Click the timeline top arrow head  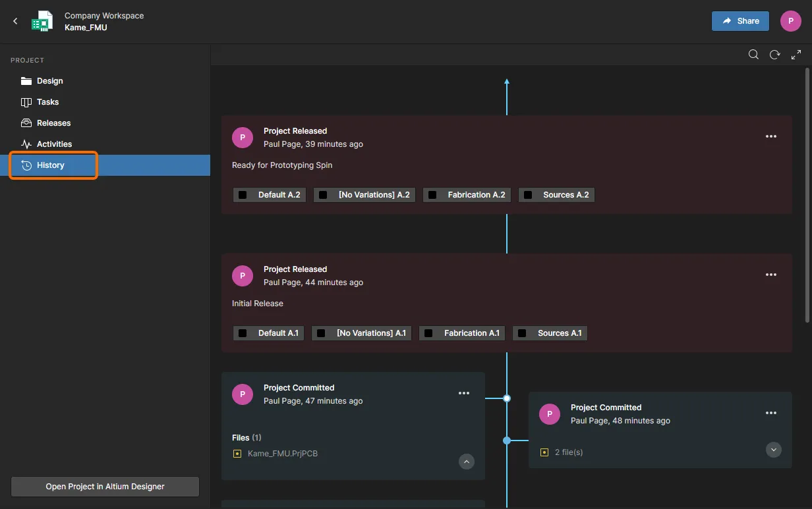point(507,82)
